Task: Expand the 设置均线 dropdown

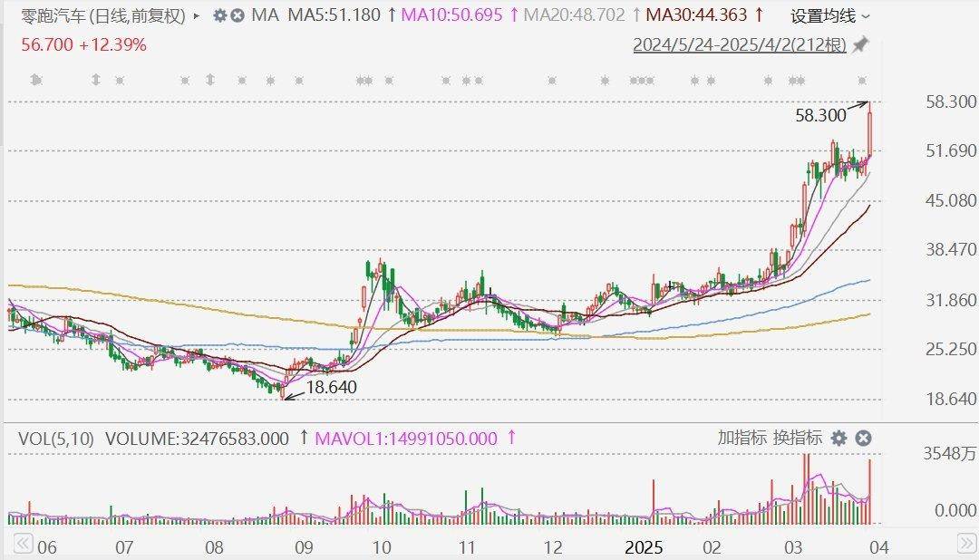Action: tap(829, 15)
